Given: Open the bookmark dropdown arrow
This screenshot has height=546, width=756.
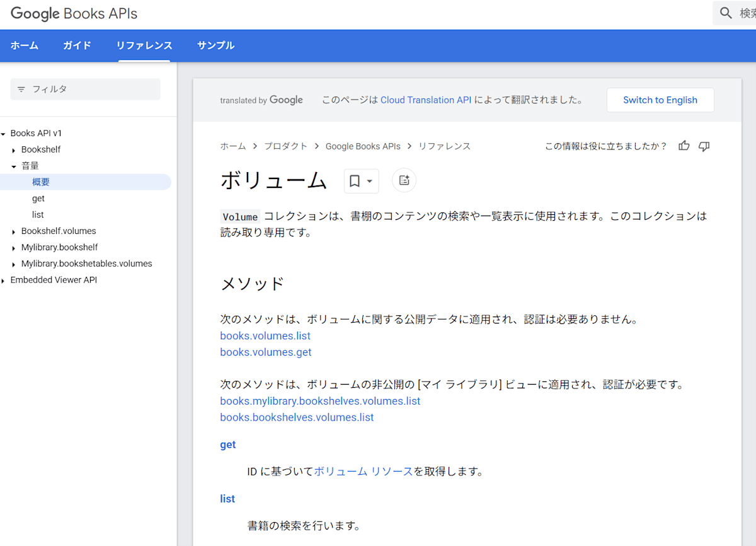Looking at the screenshot, I should click(370, 182).
